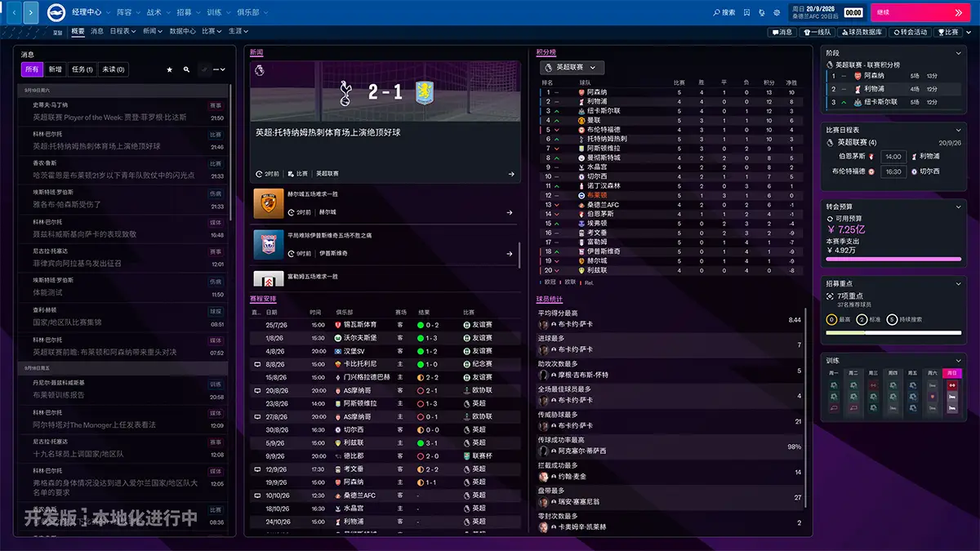Click the 比赛 trophy shortcut button
The image size is (980, 551).
tap(948, 32)
